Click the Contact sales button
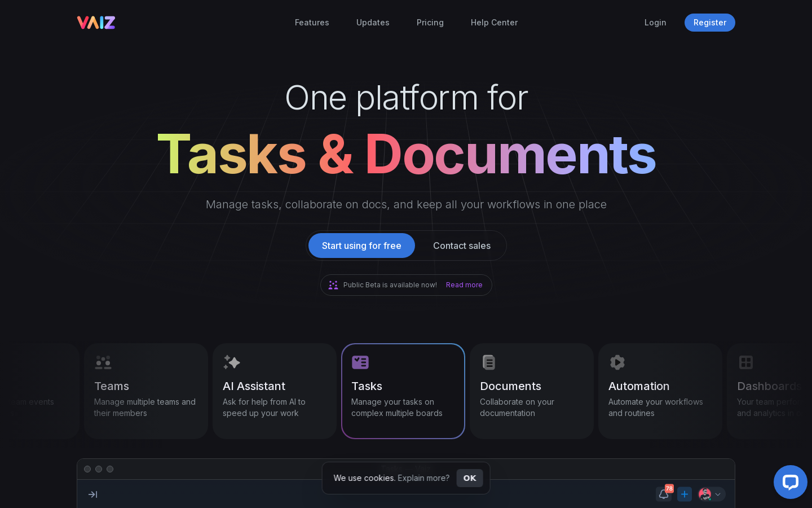The image size is (812, 508). pyautogui.click(x=462, y=246)
